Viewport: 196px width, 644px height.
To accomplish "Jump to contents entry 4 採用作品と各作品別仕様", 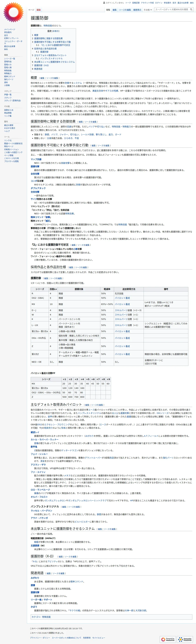I will pos(44,49).
